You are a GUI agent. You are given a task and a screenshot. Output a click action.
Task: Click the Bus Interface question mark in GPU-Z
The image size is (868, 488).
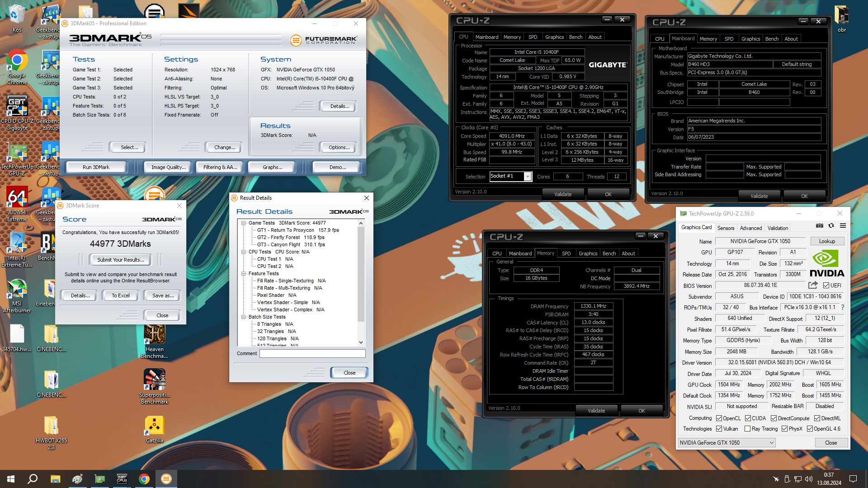(843, 307)
